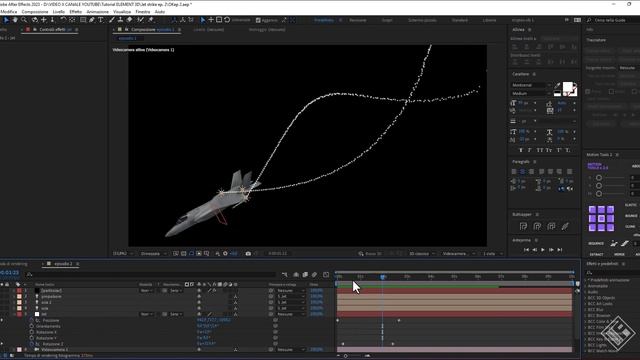Image resolution: width=640 pixels, height=360 pixels.
Task: Toggle Orientamento stopwatch on Jet layer
Action: pos(32,327)
